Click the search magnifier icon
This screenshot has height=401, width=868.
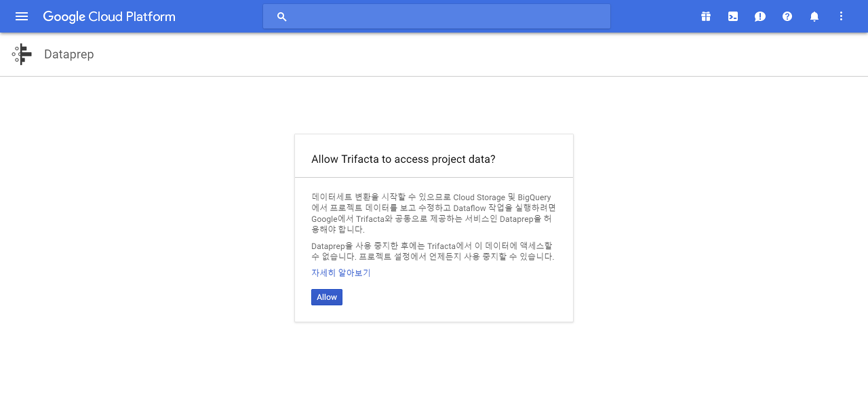pyautogui.click(x=281, y=16)
